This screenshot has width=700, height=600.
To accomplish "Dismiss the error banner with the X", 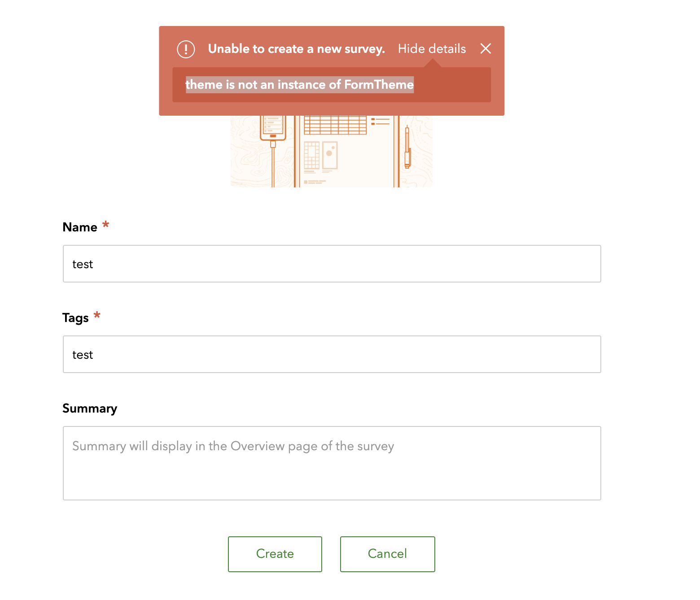I will tap(486, 48).
